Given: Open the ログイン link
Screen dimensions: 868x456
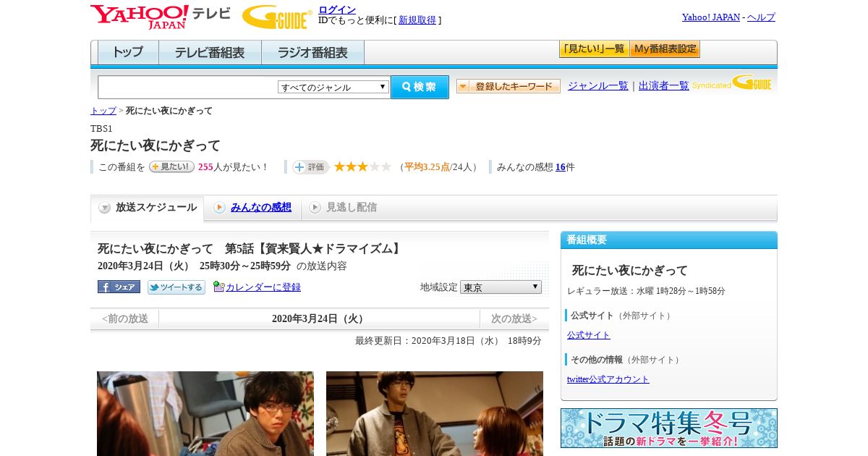Looking at the screenshot, I should pyautogui.click(x=337, y=9).
